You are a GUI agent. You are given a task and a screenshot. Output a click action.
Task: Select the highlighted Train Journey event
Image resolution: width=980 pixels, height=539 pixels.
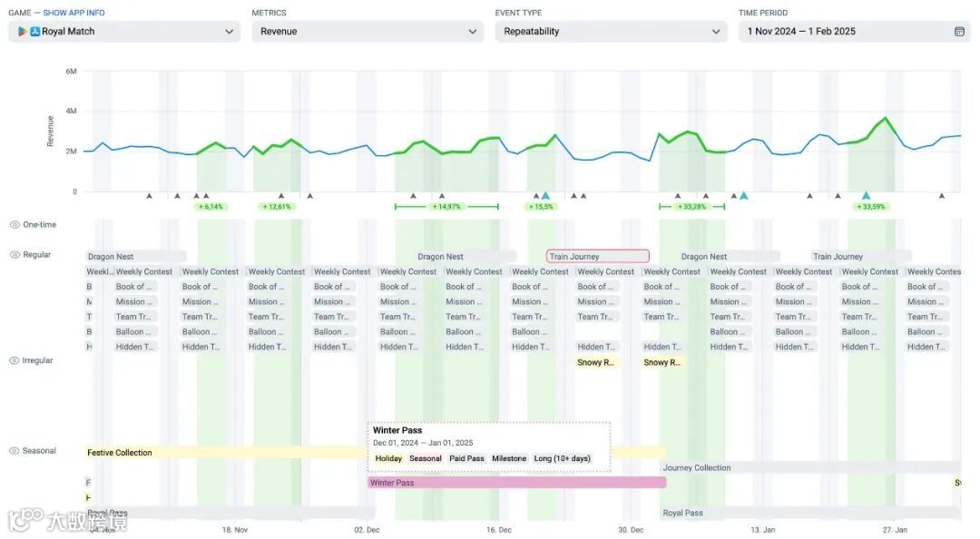tap(597, 257)
